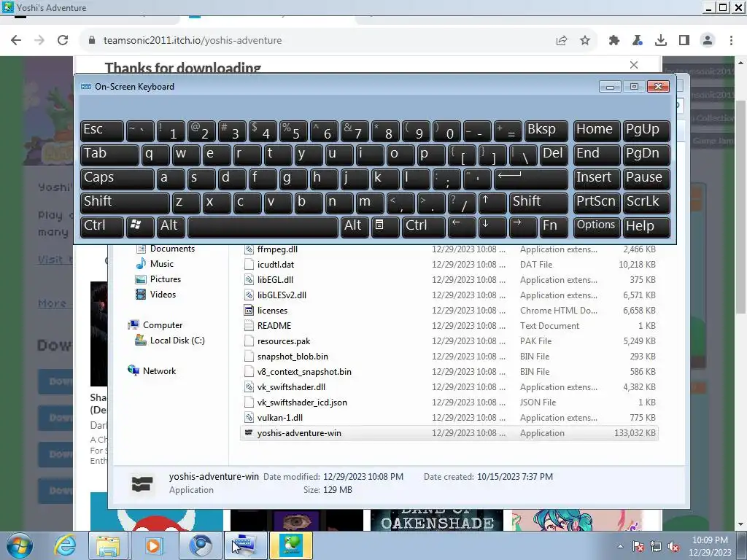Open the Chrome extensions puzzle icon
This screenshot has height=560, width=747.
pyautogui.click(x=614, y=41)
